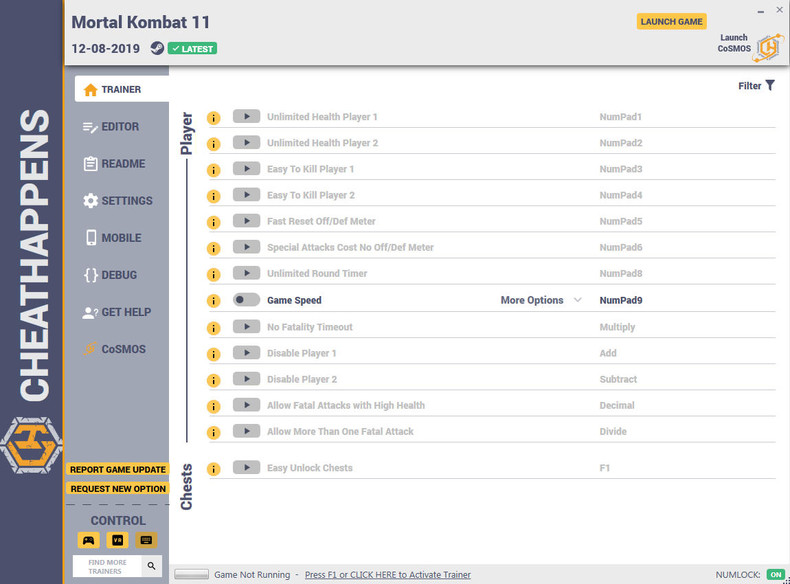Open the README tab
The image size is (790, 584).
pyautogui.click(x=114, y=164)
